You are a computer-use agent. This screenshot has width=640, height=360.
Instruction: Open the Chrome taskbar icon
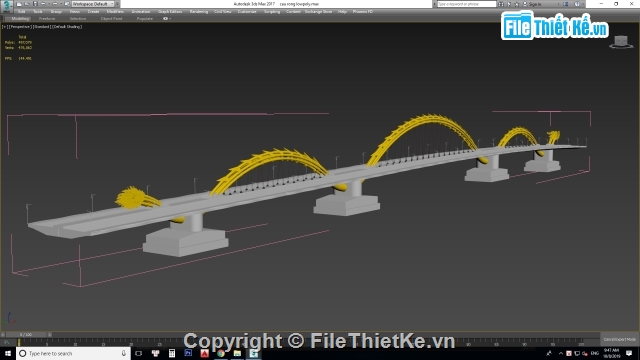coord(221,353)
